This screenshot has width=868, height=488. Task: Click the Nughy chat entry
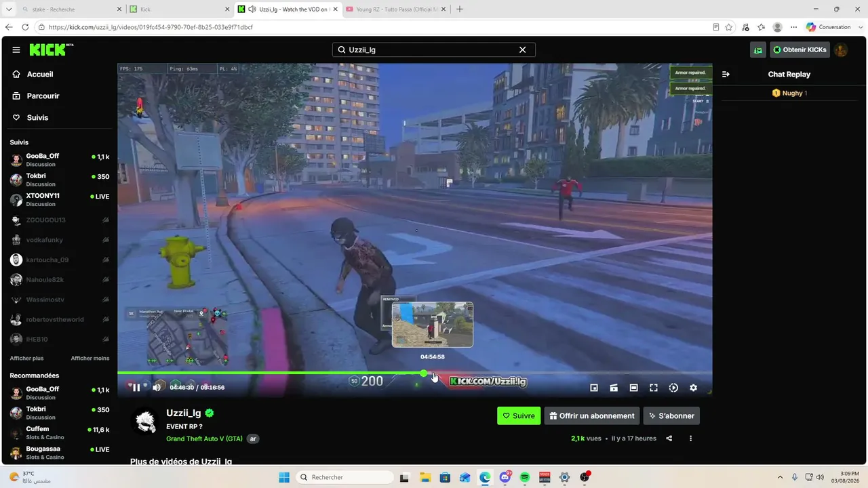click(789, 93)
